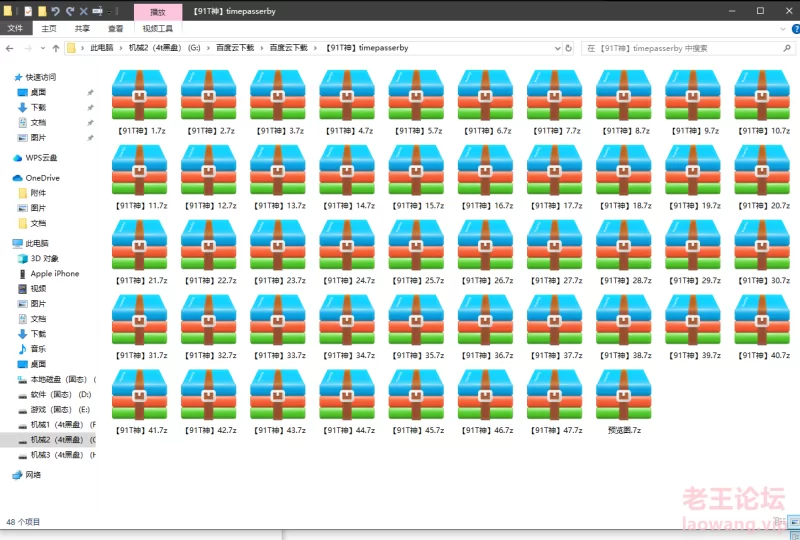The height and width of the screenshot is (540, 800).
Task: Select the pink 播放 contextual tab
Action: tap(158, 12)
